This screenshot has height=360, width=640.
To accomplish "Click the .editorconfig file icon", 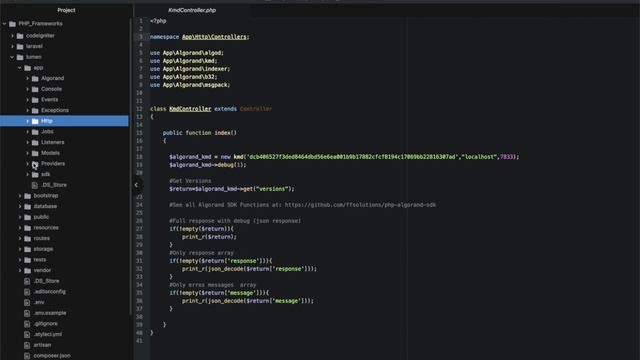I will coord(27,292).
